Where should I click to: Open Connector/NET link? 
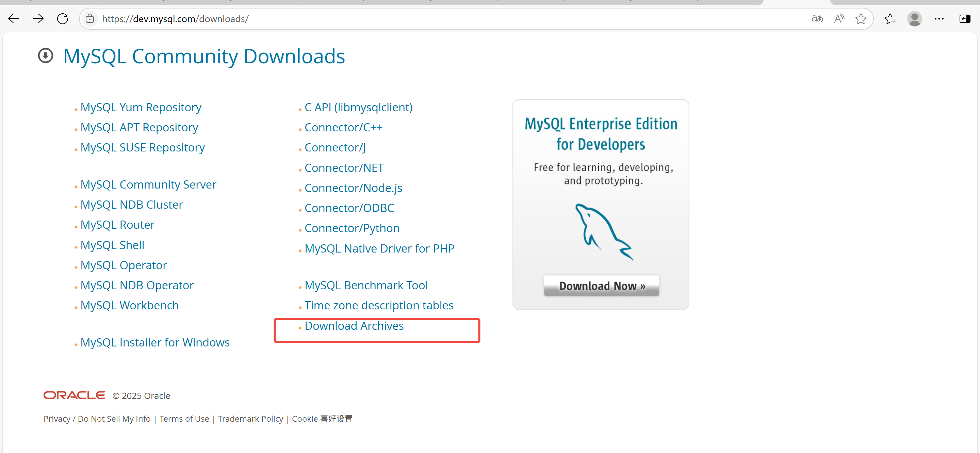[x=344, y=168]
